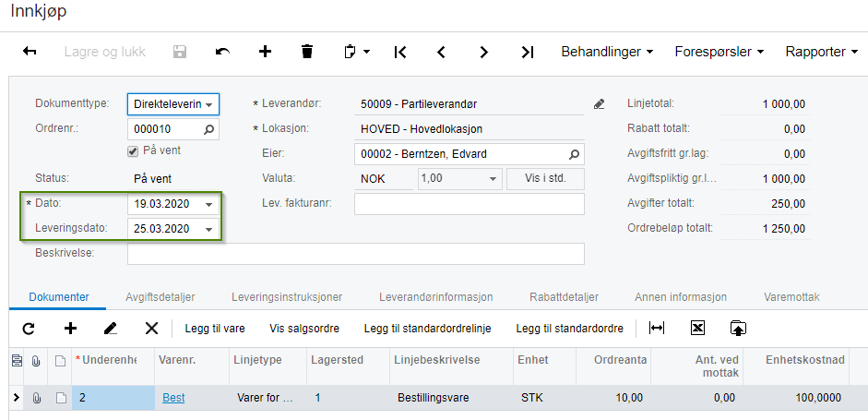Image resolution: width=868 pixels, height=420 pixels.
Task: Expand the row selector arrow
Action: [x=16, y=397]
